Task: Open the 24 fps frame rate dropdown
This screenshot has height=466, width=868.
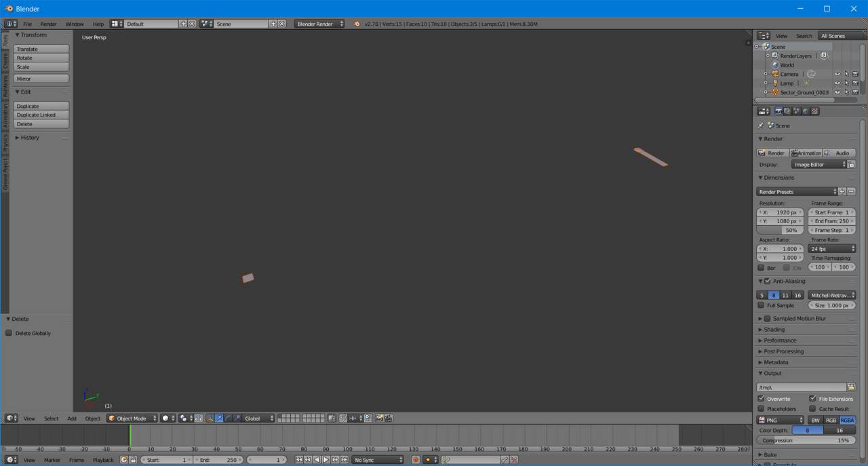Action: [832, 249]
